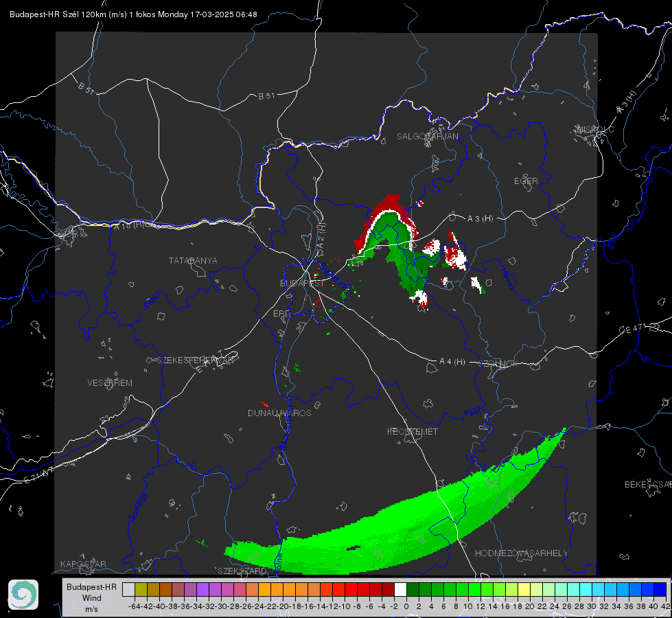
Task: Select the SALGOTARJAN city label
Action: click(427, 137)
